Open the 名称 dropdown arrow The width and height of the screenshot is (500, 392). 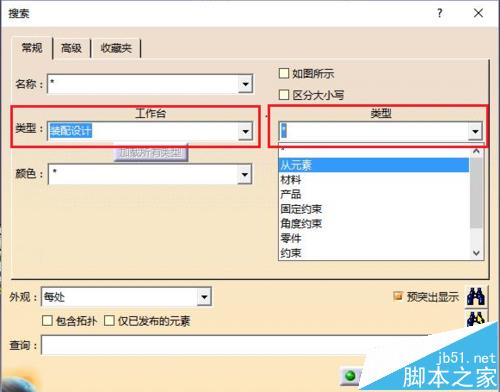point(245,84)
